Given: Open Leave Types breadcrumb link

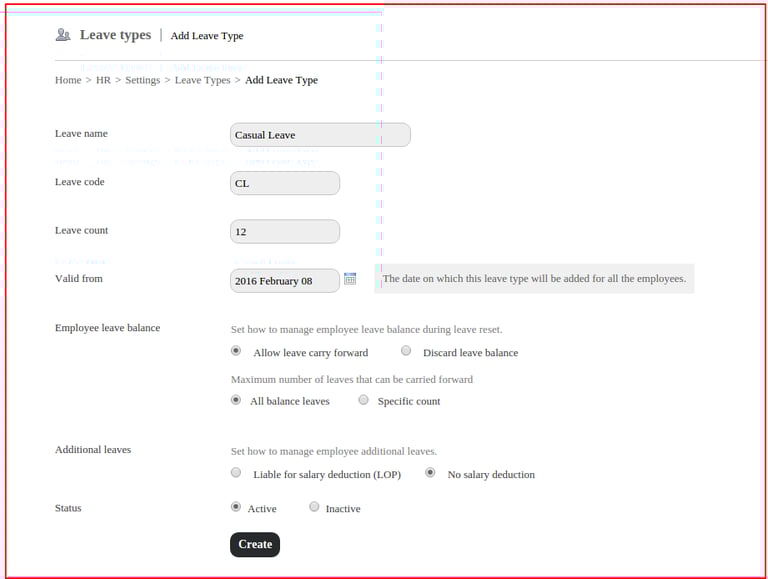Looking at the screenshot, I should click(202, 80).
